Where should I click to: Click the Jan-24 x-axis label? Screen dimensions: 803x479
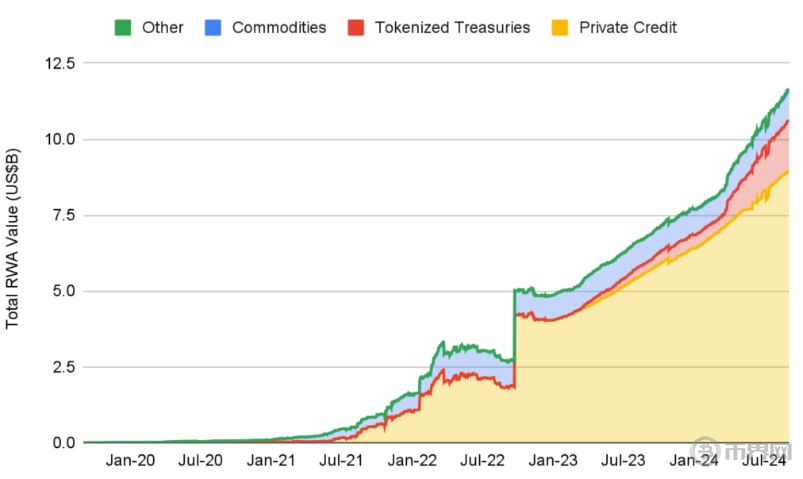[694, 461]
